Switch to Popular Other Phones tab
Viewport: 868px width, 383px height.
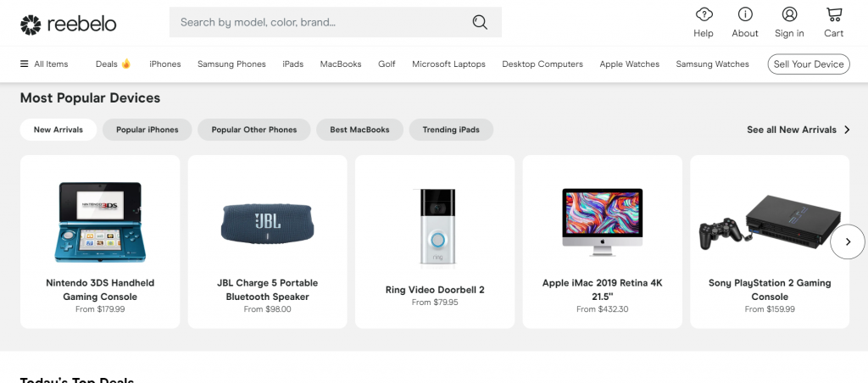[x=254, y=130]
